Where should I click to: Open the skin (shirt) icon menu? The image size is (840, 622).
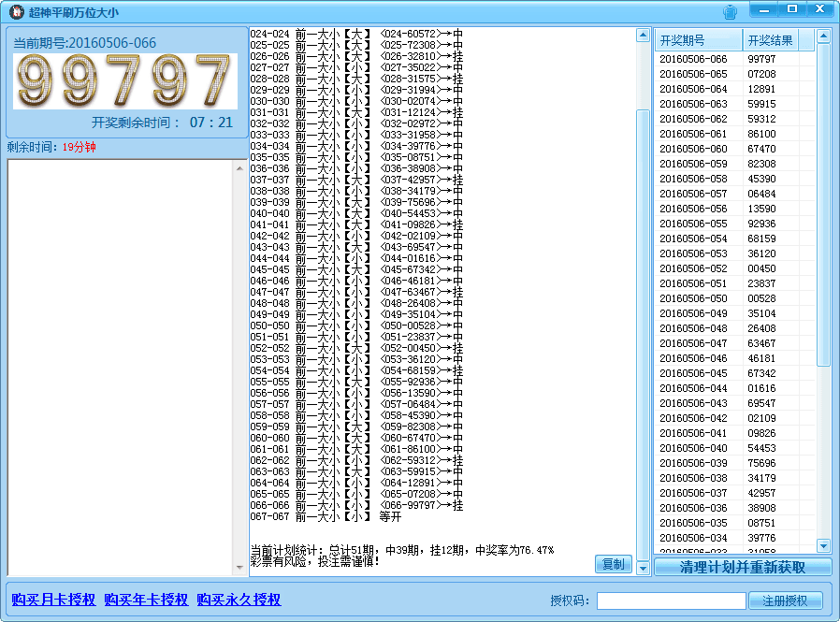730,12
